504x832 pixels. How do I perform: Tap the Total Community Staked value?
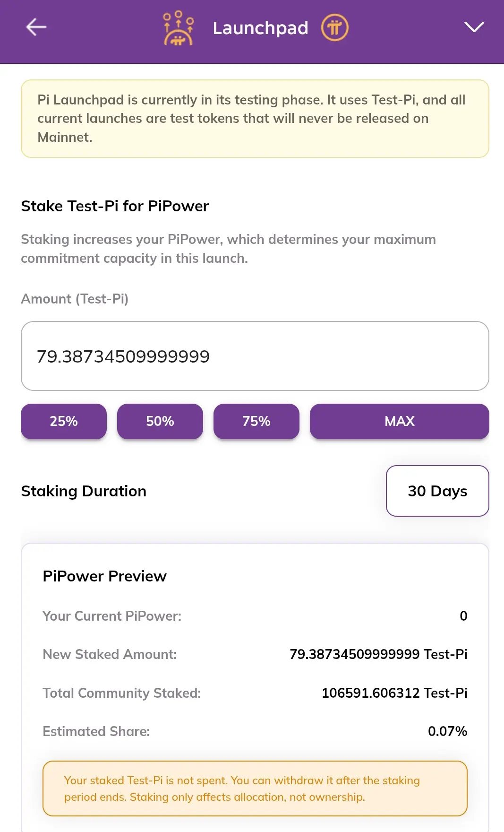coord(394,693)
